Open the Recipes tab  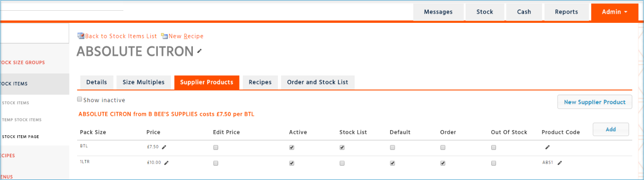(260, 82)
